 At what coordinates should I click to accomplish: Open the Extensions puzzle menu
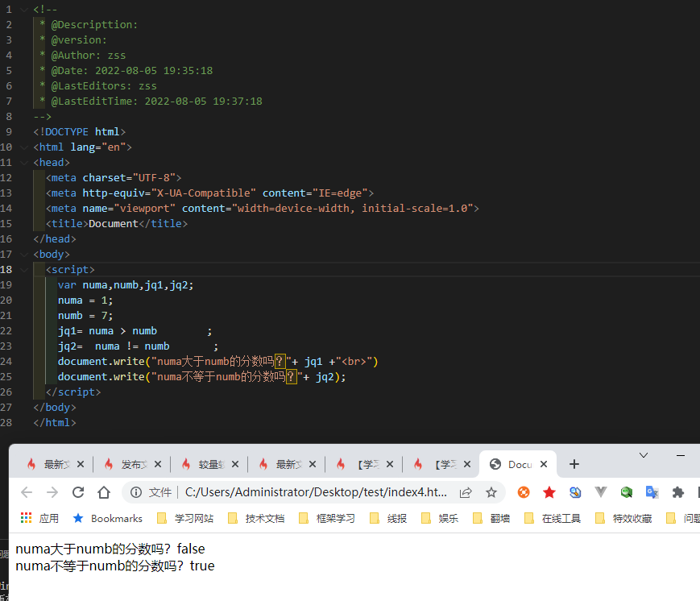click(677, 492)
